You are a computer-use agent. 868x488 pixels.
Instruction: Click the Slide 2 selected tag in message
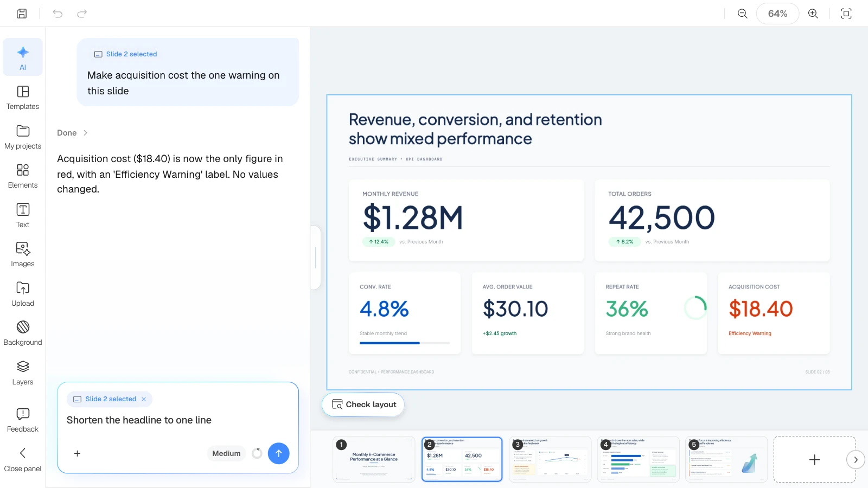coord(126,54)
